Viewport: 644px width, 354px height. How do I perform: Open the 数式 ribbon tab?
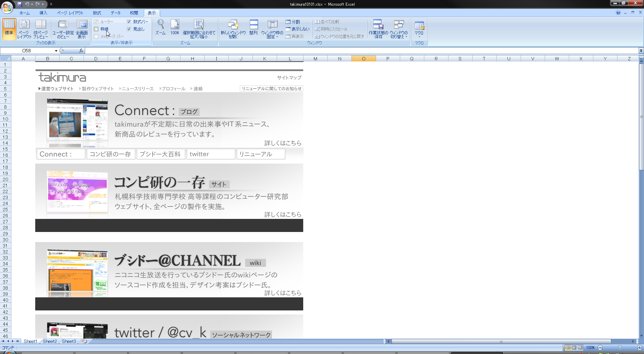[97, 13]
